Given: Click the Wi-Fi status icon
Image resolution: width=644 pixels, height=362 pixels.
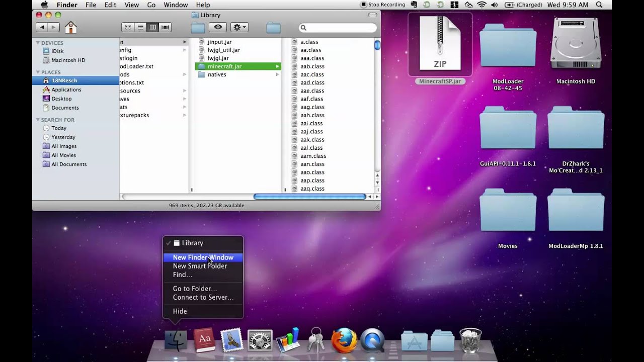Looking at the screenshot, I should (481, 5).
